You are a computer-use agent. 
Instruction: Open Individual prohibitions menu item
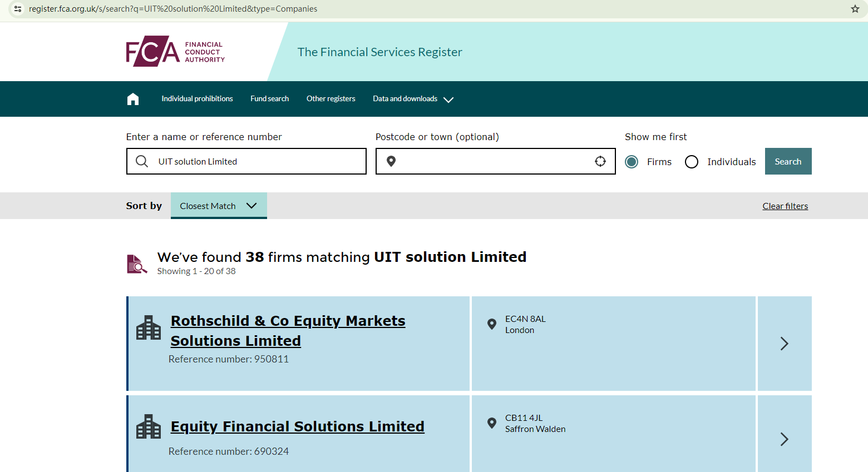197,99
